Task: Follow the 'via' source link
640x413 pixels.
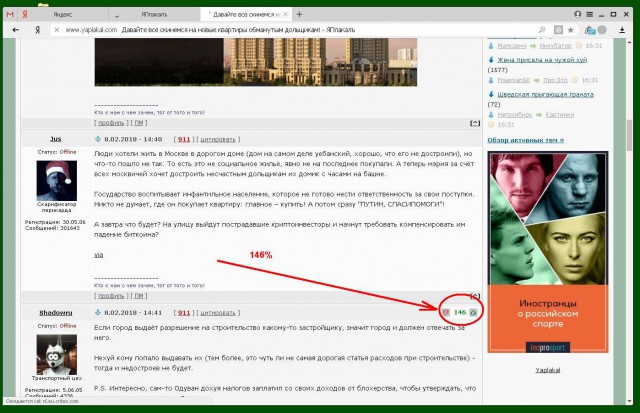Action: (x=99, y=255)
